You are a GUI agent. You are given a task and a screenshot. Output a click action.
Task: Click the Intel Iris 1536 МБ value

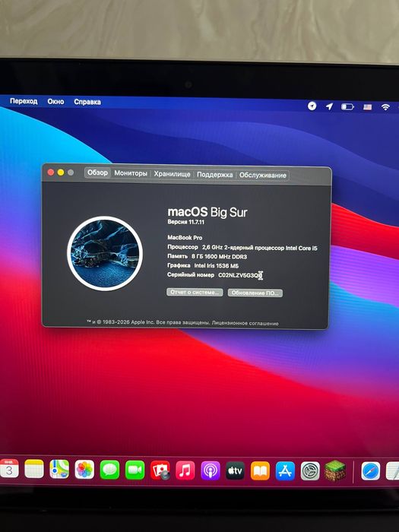click(x=217, y=266)
